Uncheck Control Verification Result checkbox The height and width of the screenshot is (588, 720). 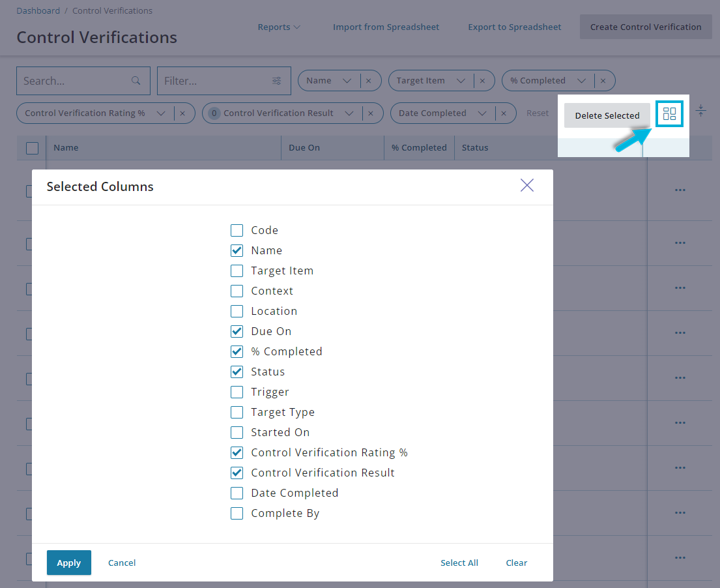click(237, 473)
